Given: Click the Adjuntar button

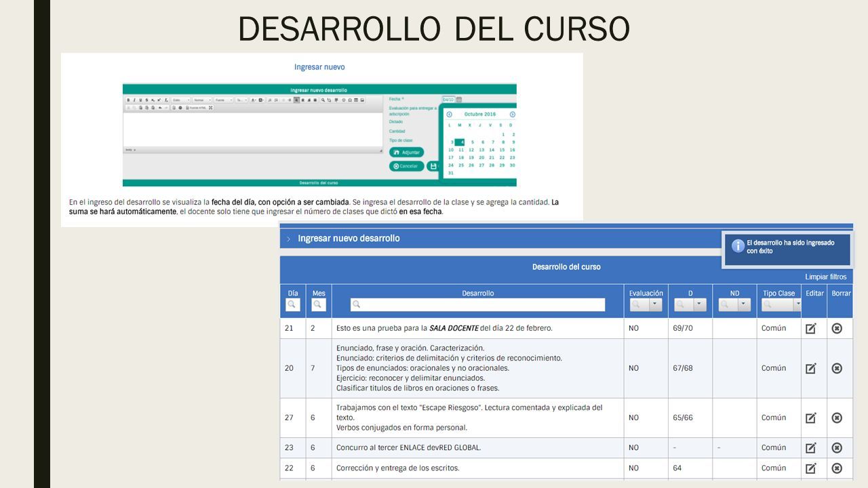Looking at the screenshot, I should click(x=406, y=152).
